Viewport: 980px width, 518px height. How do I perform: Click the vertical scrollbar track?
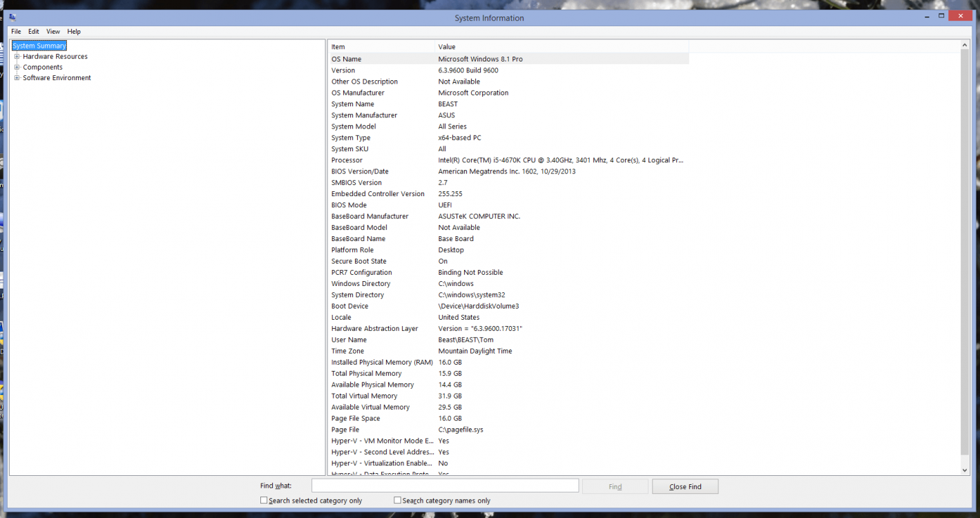pyautogui.click(x=965, y=276)
